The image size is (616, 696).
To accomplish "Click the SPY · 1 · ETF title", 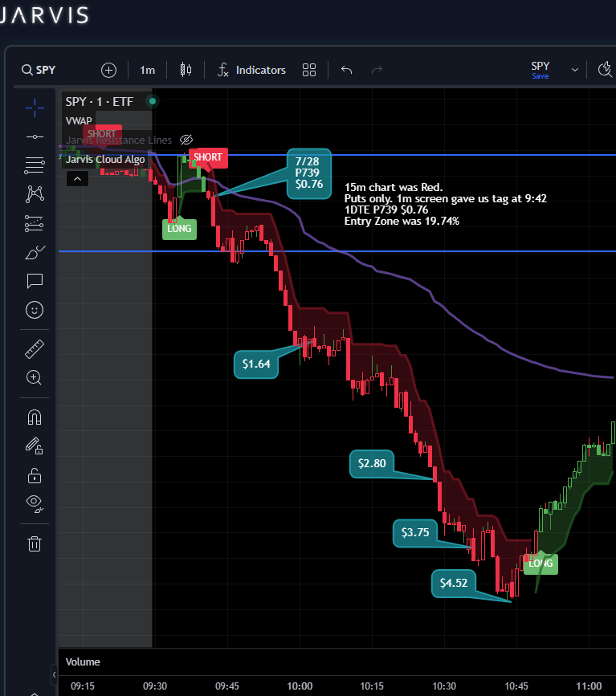I will click(100, 102).
